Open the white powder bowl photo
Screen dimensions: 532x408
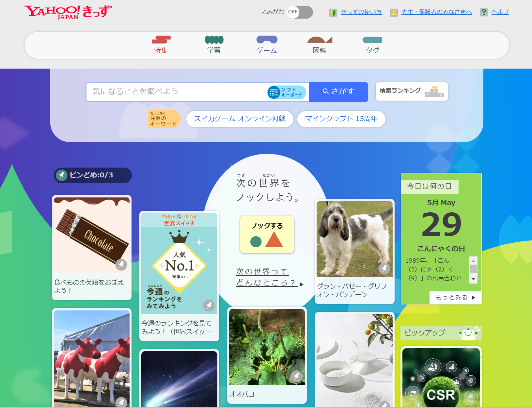(x=354, y=361)
